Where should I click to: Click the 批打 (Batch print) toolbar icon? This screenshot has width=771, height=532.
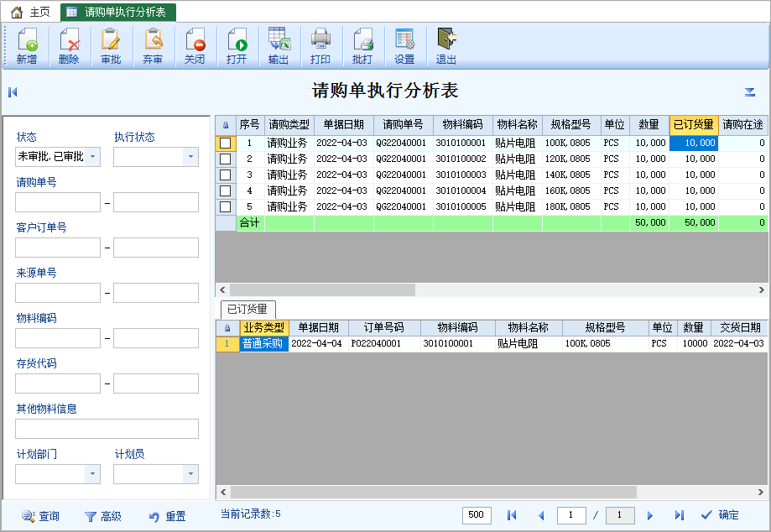[x=362, y=46]
